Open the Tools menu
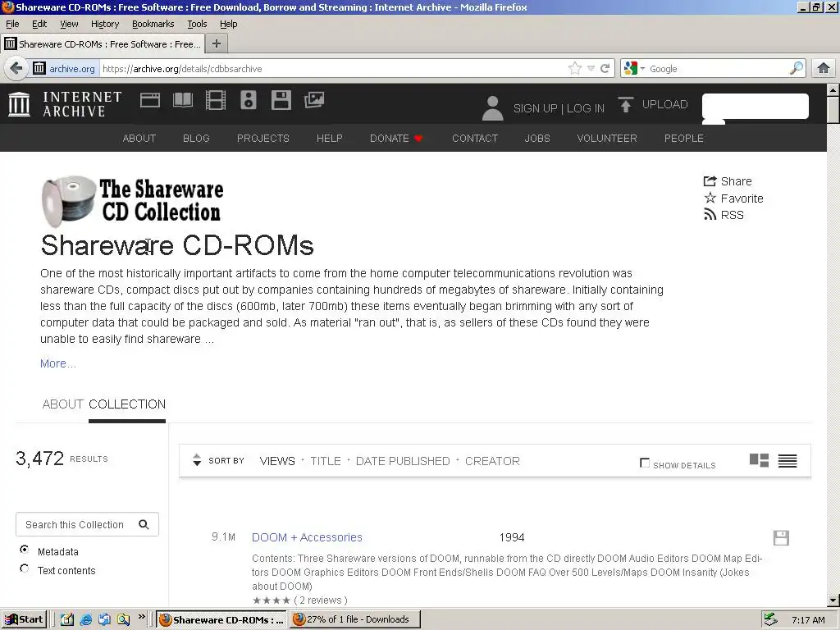This screenshot has width=840, height=630. 197,24
